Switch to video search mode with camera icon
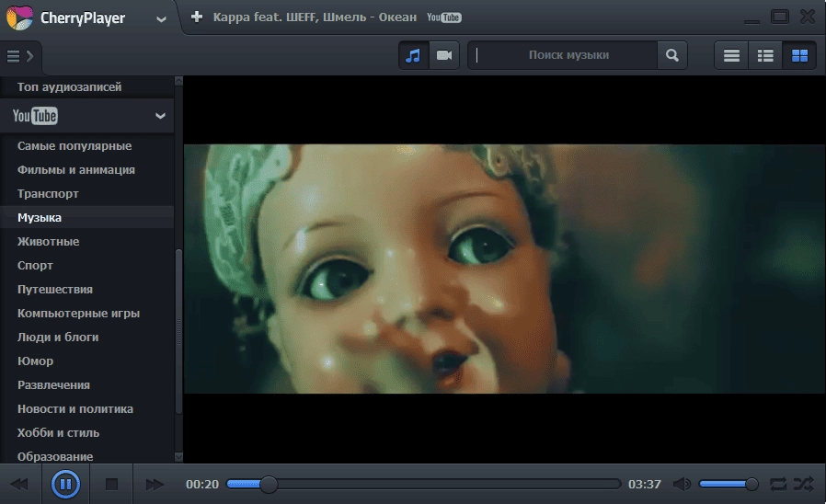The width and height of the screenshot is (826, 504). pyautogui.click(x=444, y=55)
